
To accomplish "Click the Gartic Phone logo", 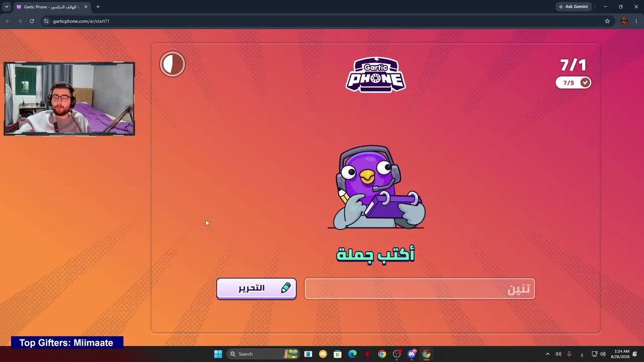I will tap(375, 74).
